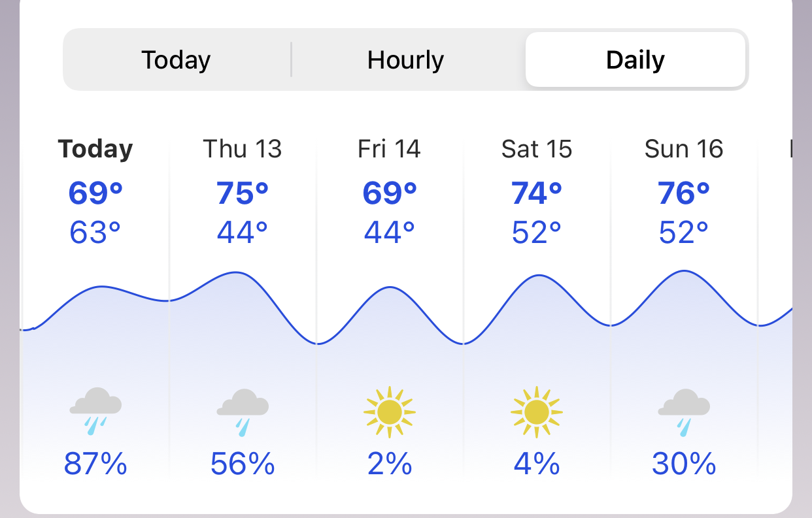Tap the rain cloud icon for Sun 16
Image resolution: width=812 pixels, height=518 pixels.
(684, 412)
